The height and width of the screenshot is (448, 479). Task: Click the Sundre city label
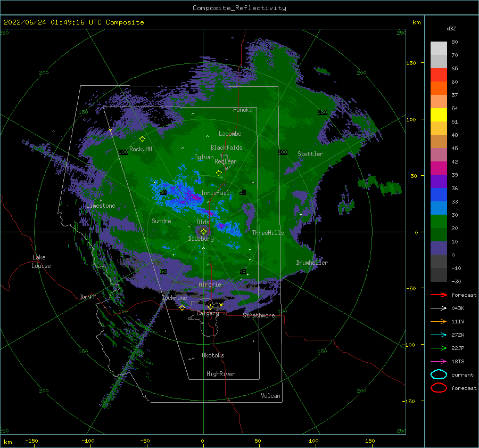[161, 221]
